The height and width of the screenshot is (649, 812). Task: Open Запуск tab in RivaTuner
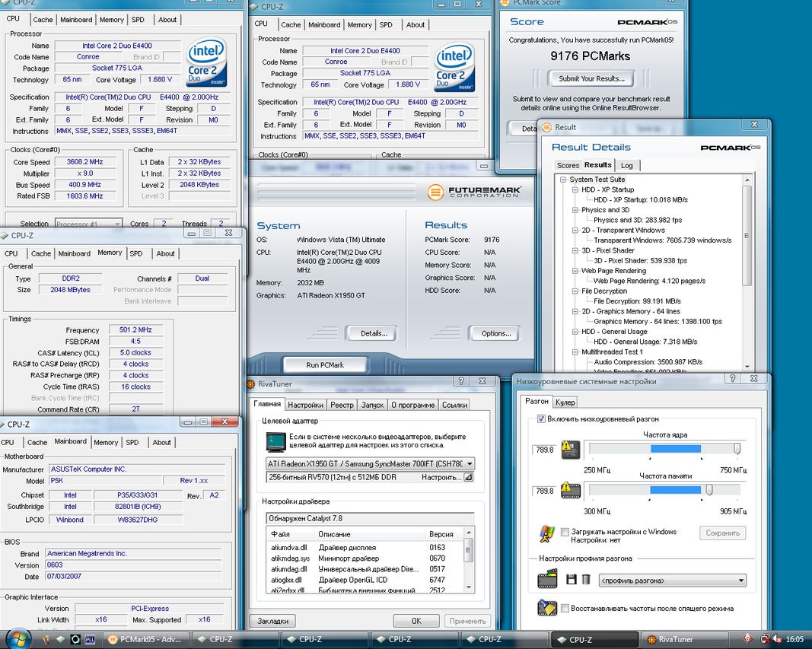pos(372,405)
